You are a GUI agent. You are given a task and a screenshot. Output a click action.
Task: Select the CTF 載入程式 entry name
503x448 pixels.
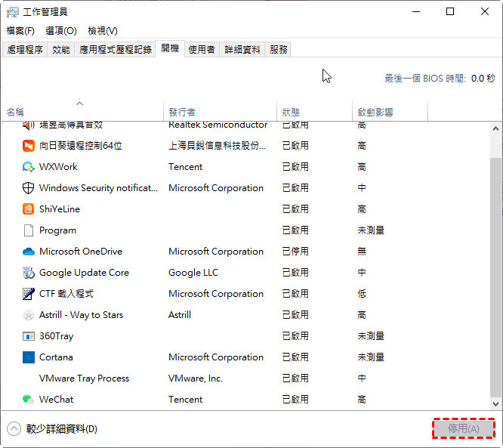[66, 294]
